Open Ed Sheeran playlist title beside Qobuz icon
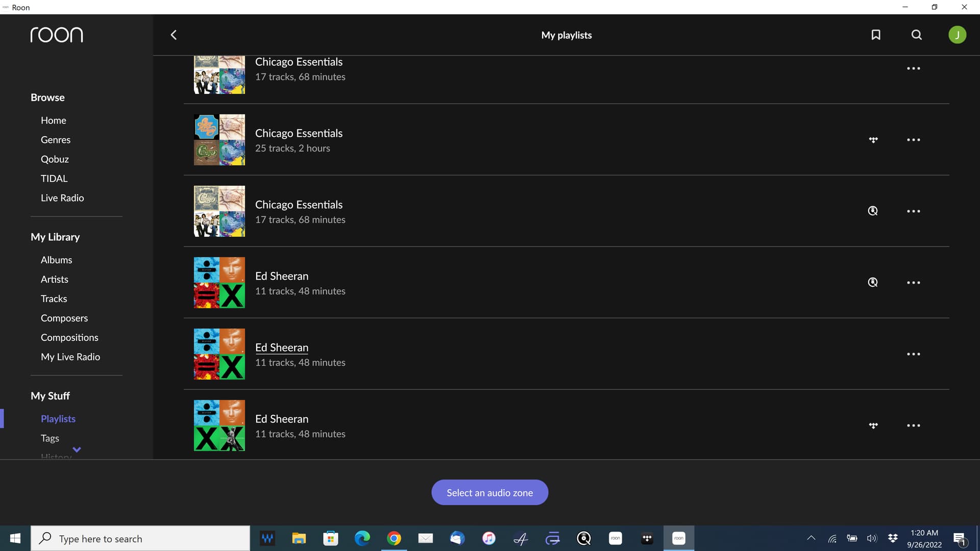The width and height of the screenshot is (980, 551). pos(282,276)
